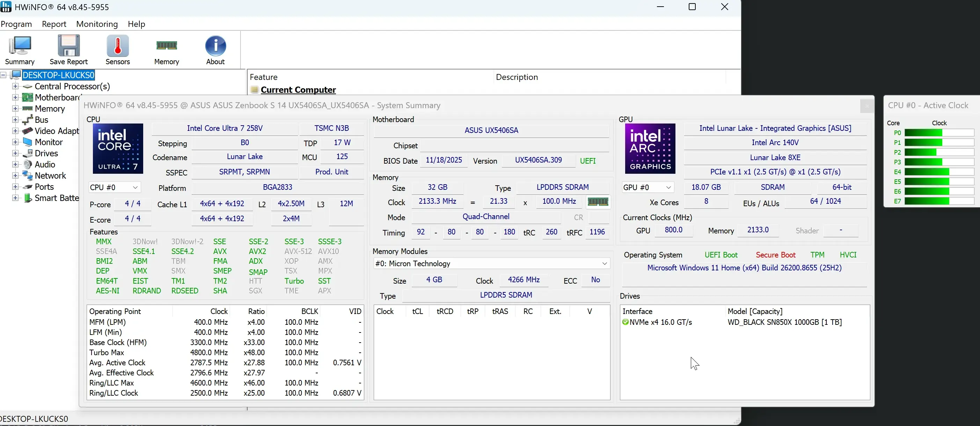Select the DESKTOP-LKUCKS0 tree item
This screenshot has height=426, width=980.
pyautogui.click(x=59, y=75)
